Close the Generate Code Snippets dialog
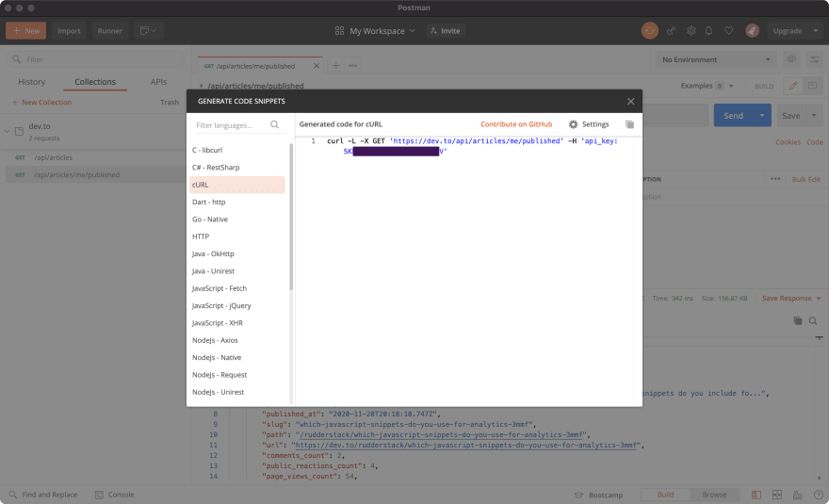The height and width of the screenshot is (504, 829). click(630, 102)
